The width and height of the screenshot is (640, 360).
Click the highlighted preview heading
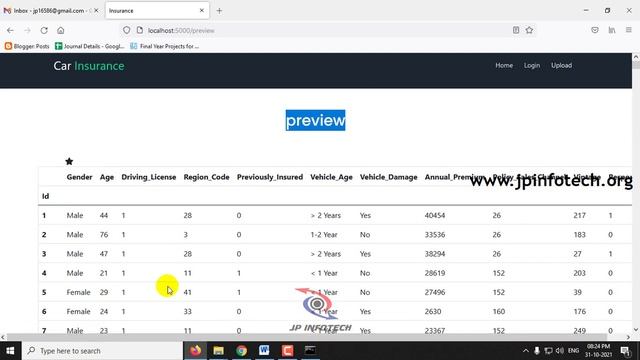316,120
